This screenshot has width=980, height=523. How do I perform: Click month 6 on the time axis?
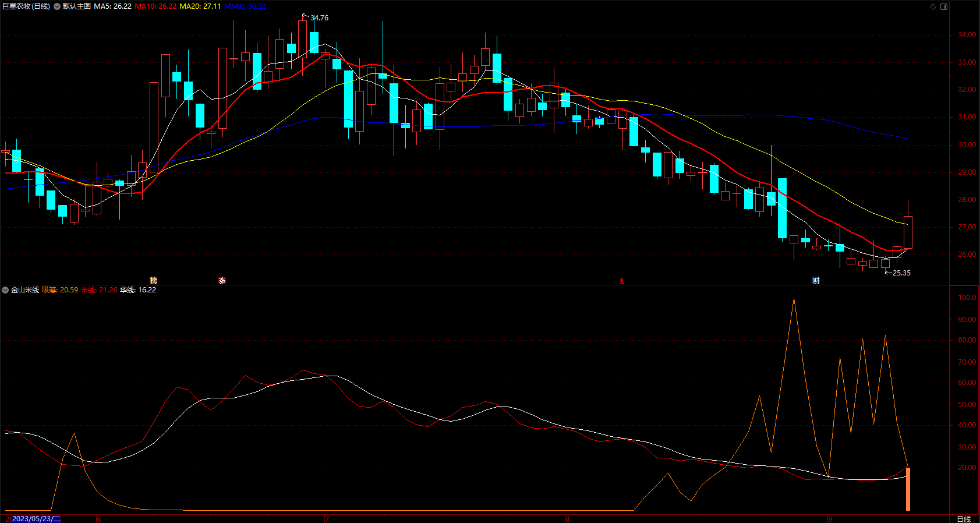pos(99,519)
